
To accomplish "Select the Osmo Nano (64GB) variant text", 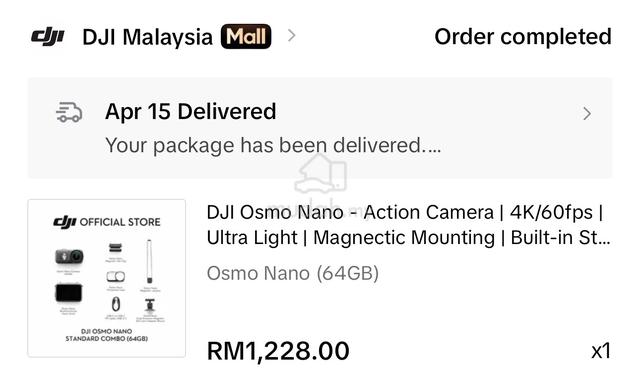I will pos(293,273).
